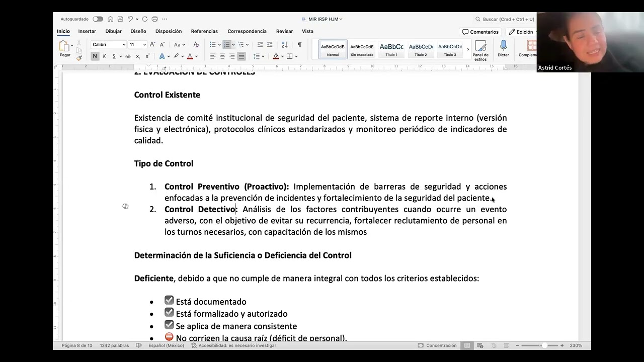Screen dimensions: 644x362
Task: Toggle numbered list formatting
Action: coord(227,45)
